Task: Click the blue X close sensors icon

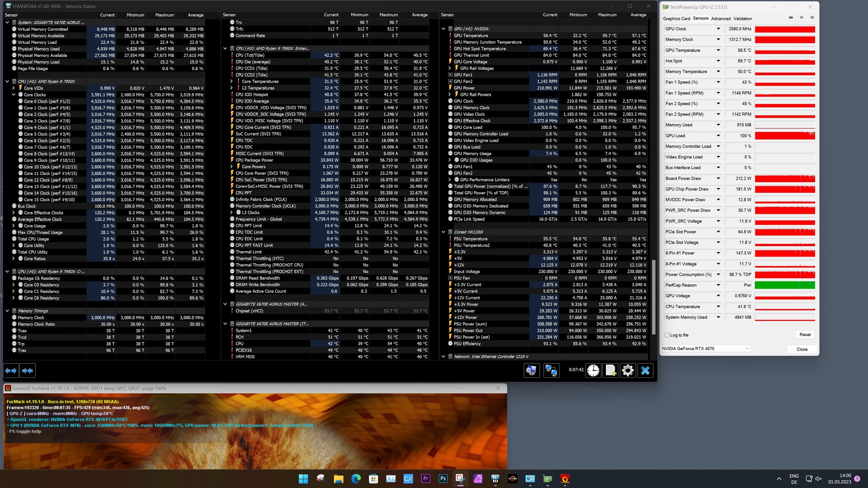Action: (x=645, y=371)
